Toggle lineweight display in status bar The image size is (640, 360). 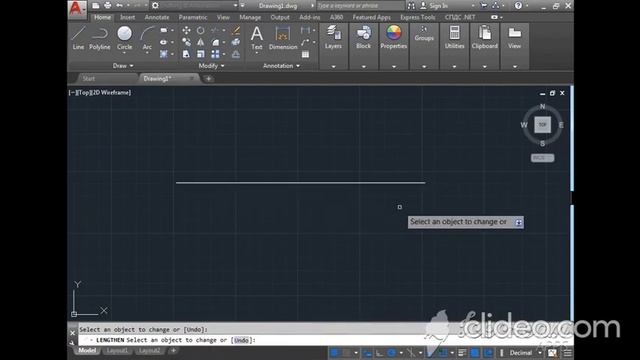(x=462, y=353)
